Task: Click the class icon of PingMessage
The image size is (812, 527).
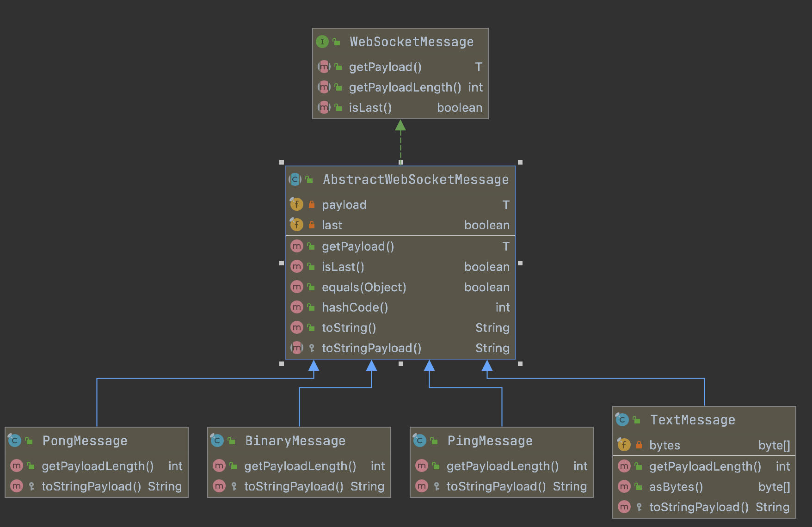Action: [419, 441]
